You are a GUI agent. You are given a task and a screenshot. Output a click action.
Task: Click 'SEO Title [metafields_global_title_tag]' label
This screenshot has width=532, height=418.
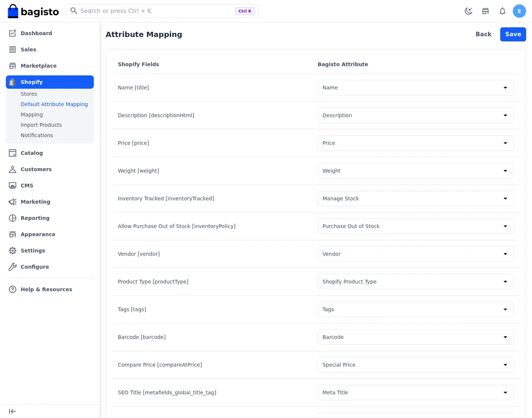coord(167,392)
